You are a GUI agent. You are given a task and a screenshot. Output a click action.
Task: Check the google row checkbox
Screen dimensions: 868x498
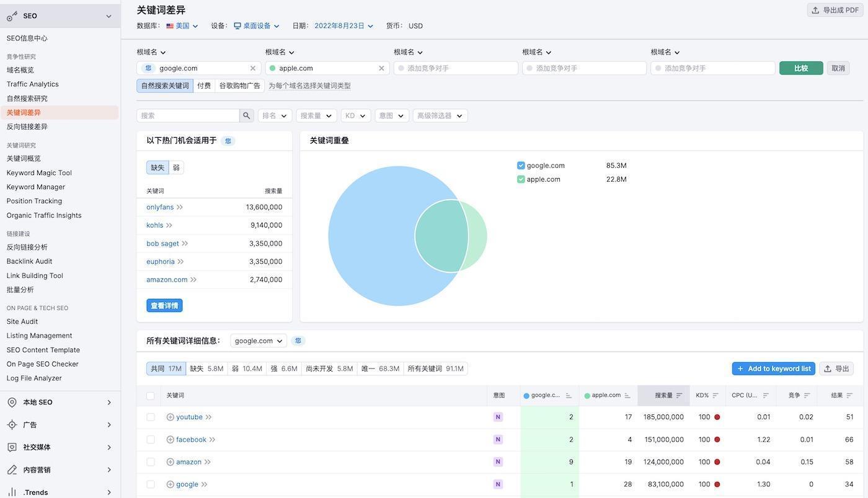click(151, 484)
